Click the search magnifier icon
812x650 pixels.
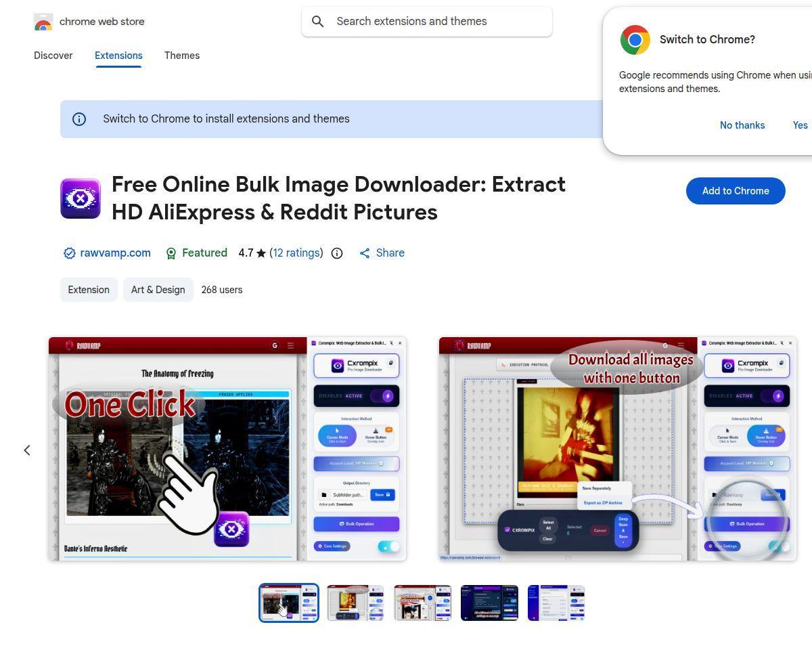tap(317, 22)
